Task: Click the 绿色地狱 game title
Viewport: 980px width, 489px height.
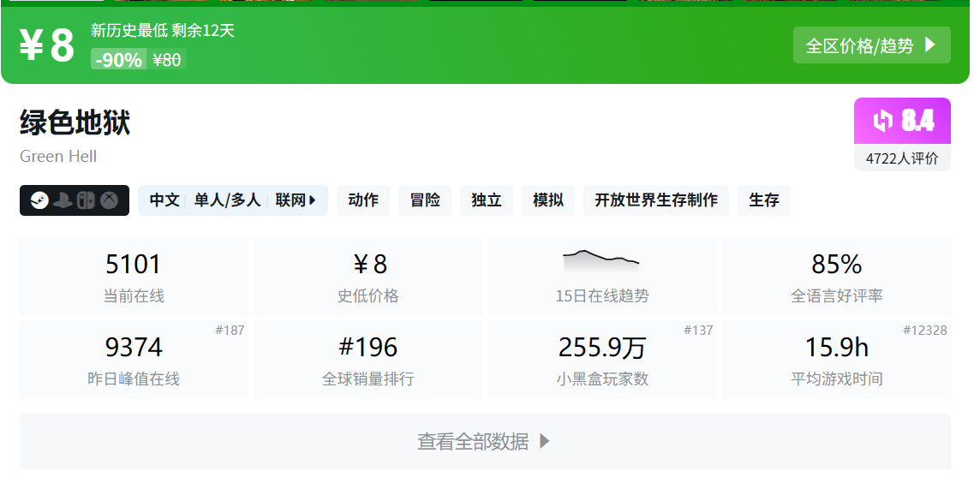Action: click(x=75, y=122)
